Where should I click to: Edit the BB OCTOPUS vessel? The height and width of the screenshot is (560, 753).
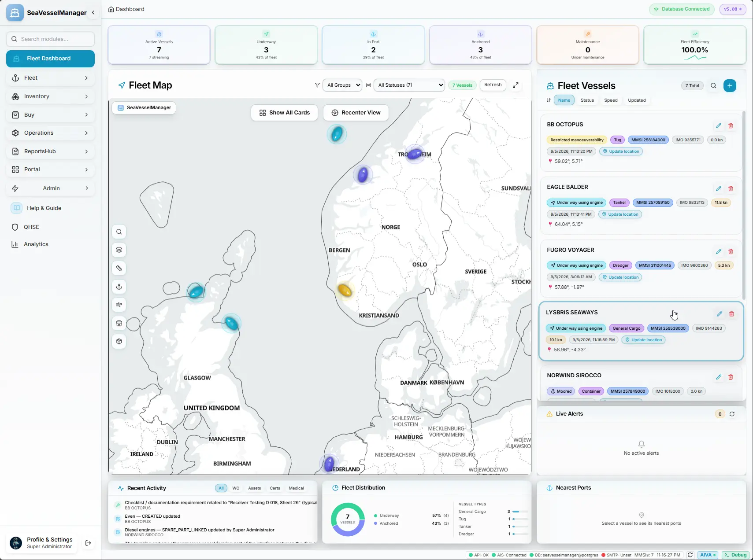[x=719, y=125]
